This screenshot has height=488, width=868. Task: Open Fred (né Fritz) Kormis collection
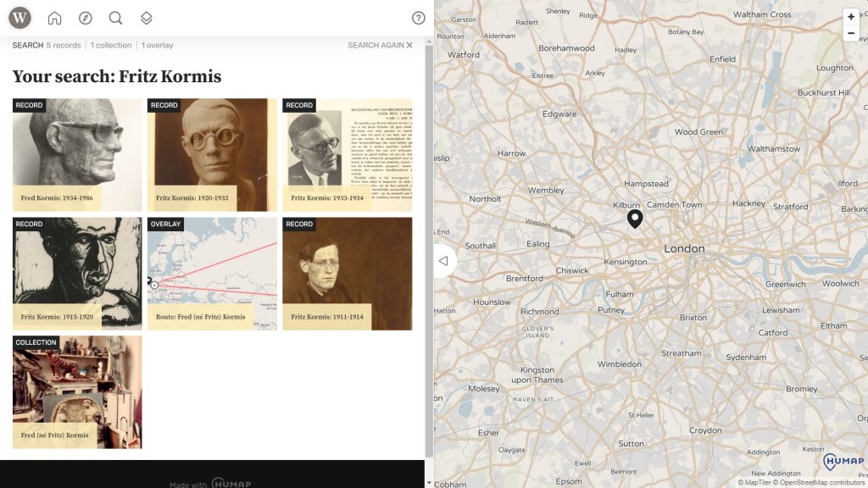coord(77,391)
